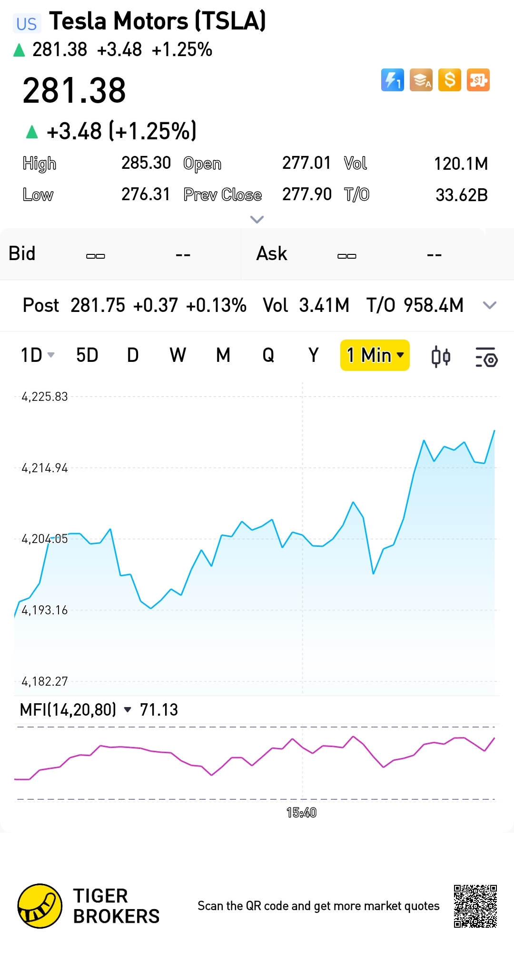Open the chart indicator settings icon

click(x=486, y=357)
